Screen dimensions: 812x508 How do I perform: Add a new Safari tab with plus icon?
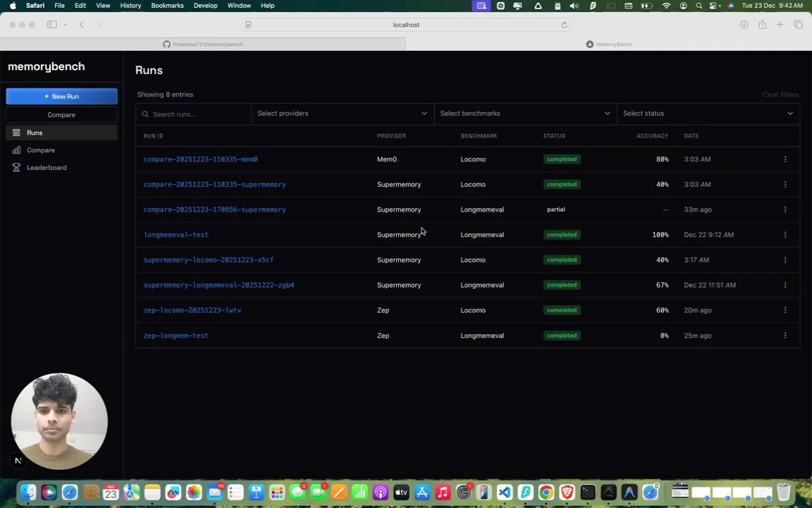(x=780, y=25)
